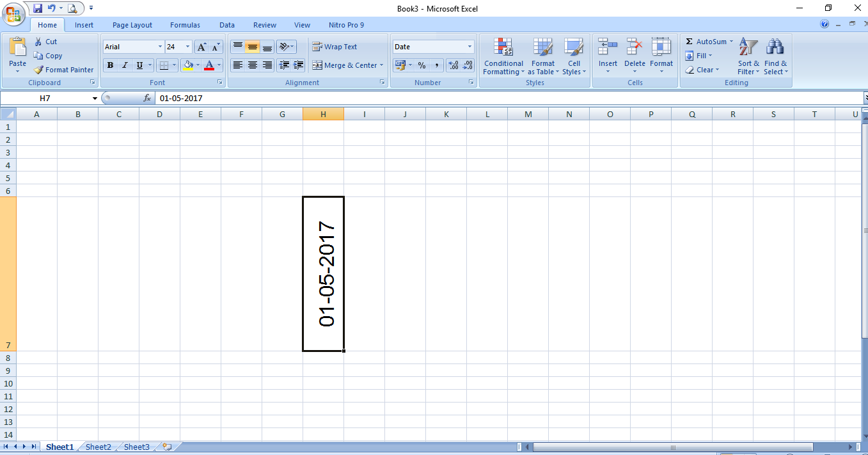Open the Merge & Center tool

(x=347, y=65)
